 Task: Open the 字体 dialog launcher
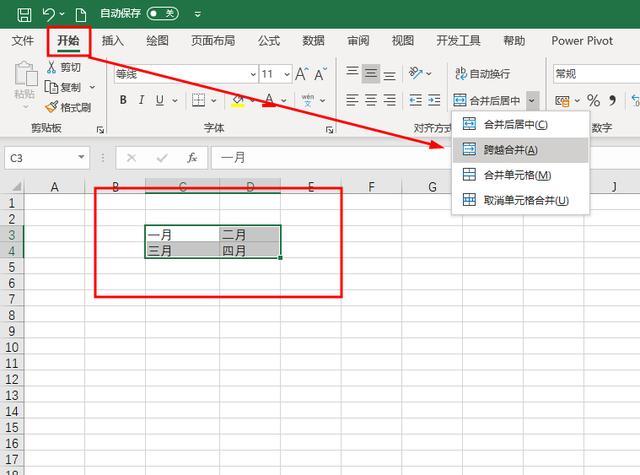click(329, 130)
